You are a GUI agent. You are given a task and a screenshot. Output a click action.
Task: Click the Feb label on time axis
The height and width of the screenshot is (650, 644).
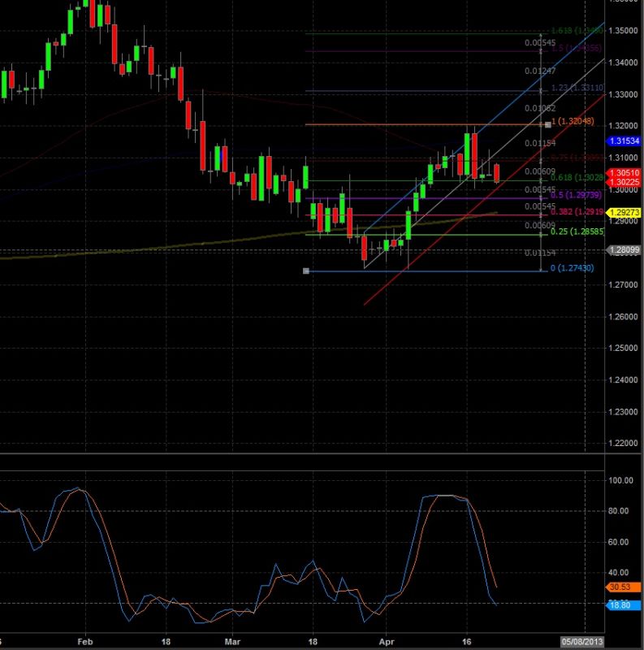84,640
